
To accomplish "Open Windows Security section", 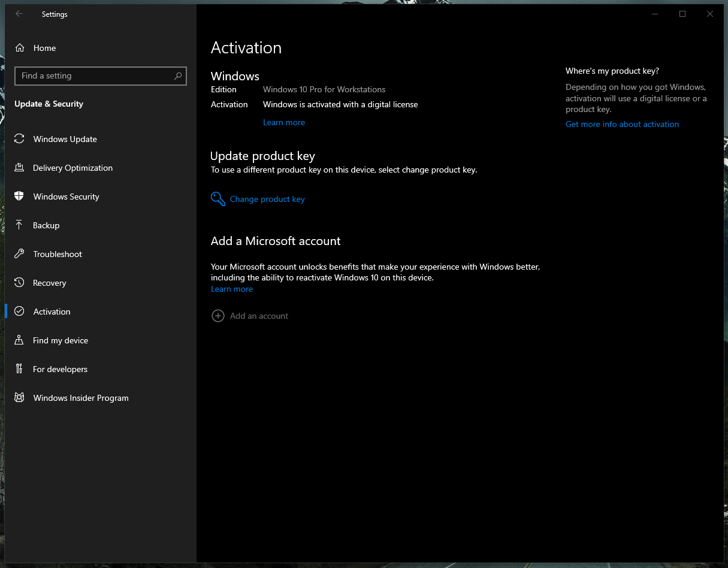I will (x=101, y=197).
